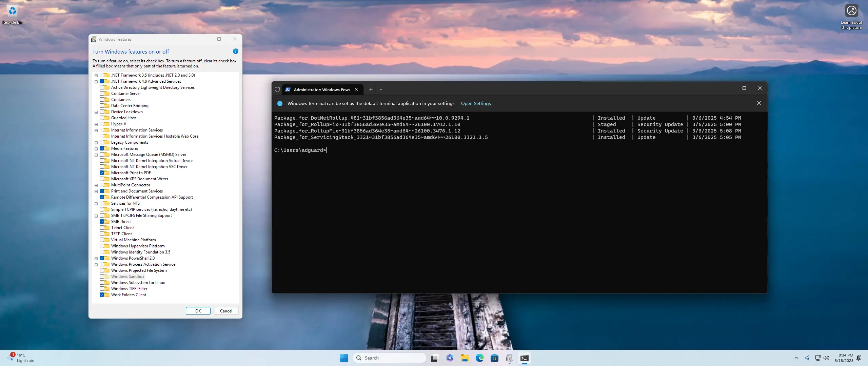The width and height of the screenshot is (868, 366).
Task: Open the terminal new-tab profile dropdown
Action: click(381, 89)
